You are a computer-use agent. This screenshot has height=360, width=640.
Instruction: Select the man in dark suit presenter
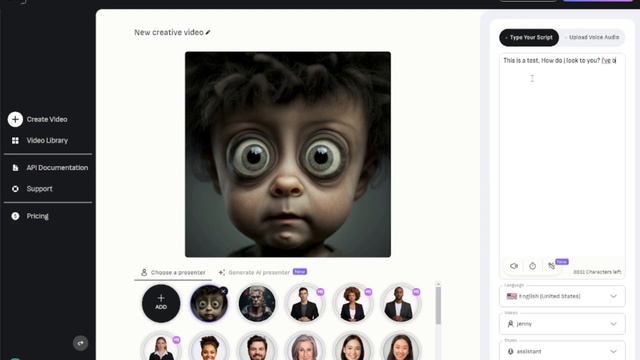tap(304, 303)
